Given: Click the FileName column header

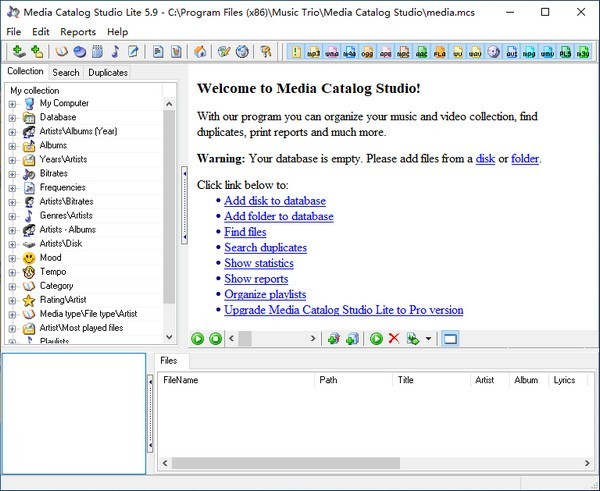Looking at the screenshot, I should coord(236,380).
